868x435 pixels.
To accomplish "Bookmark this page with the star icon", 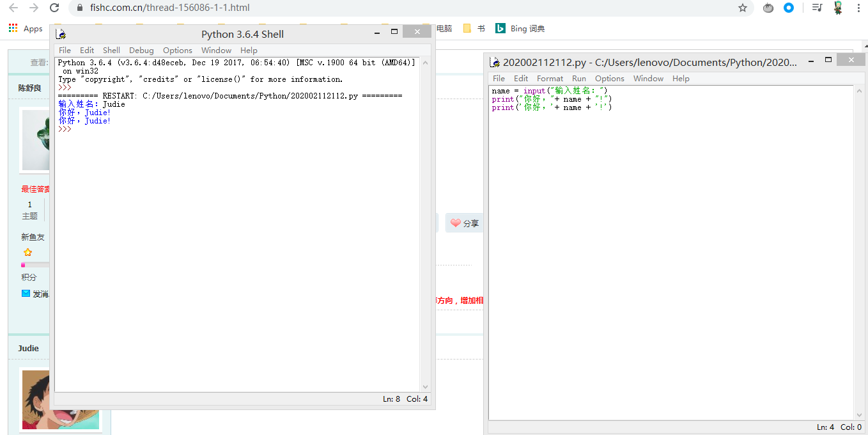I will pos(742,8).
